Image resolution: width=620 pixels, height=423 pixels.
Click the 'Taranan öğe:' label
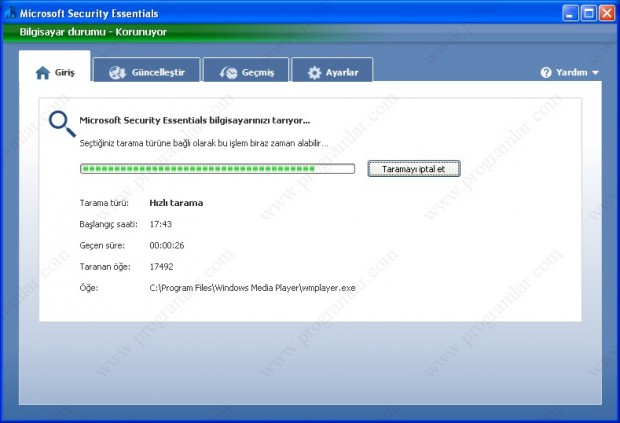(x=105, y=267)
